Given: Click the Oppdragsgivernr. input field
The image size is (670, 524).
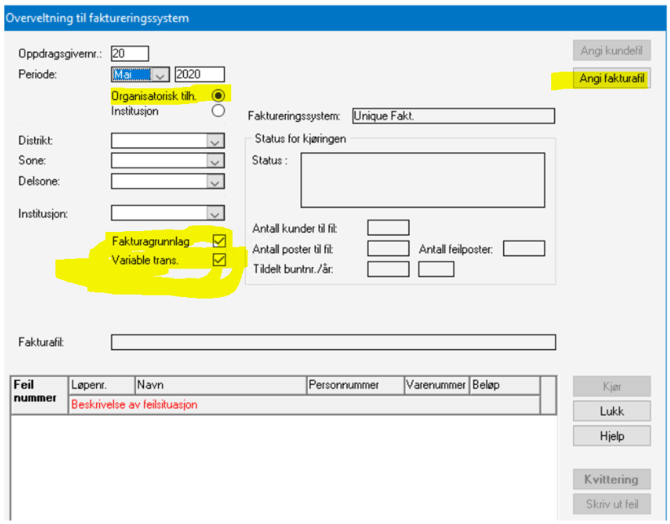Looking at the screenshot, I should point(130,53).
